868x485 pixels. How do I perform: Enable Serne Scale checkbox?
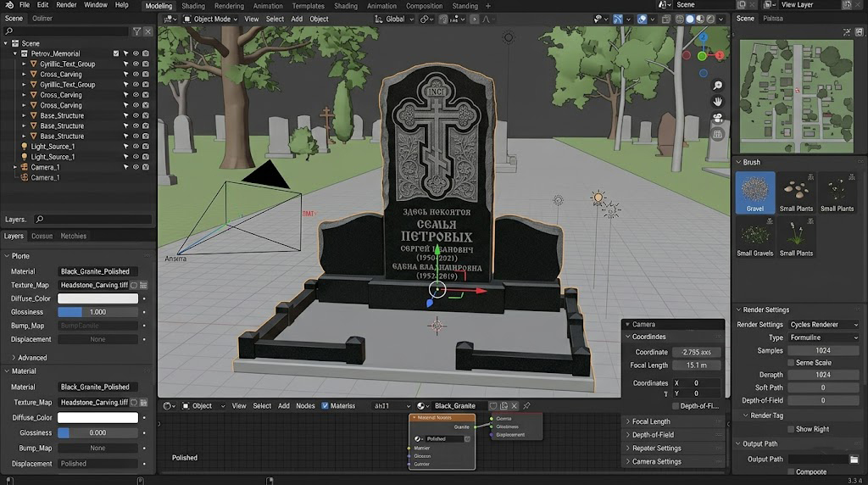click(x=791, y=363)
